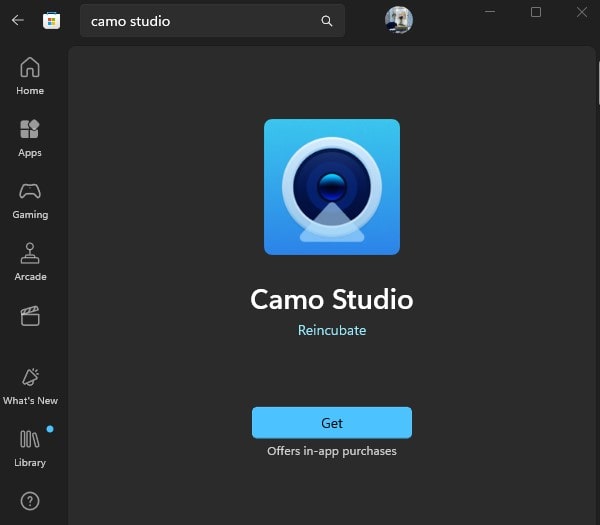This screenshot has height=525, width=600.
Task: Go to the Gaming section
Action: point(30,200)
